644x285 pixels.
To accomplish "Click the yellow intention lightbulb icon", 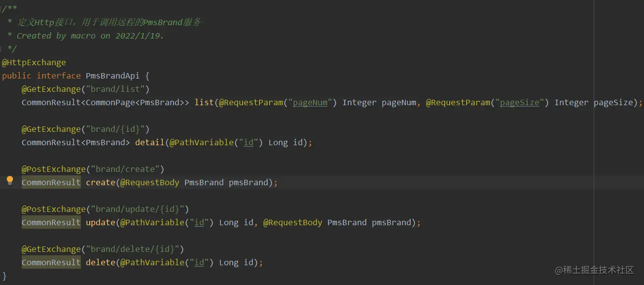I will pos(9,180).
